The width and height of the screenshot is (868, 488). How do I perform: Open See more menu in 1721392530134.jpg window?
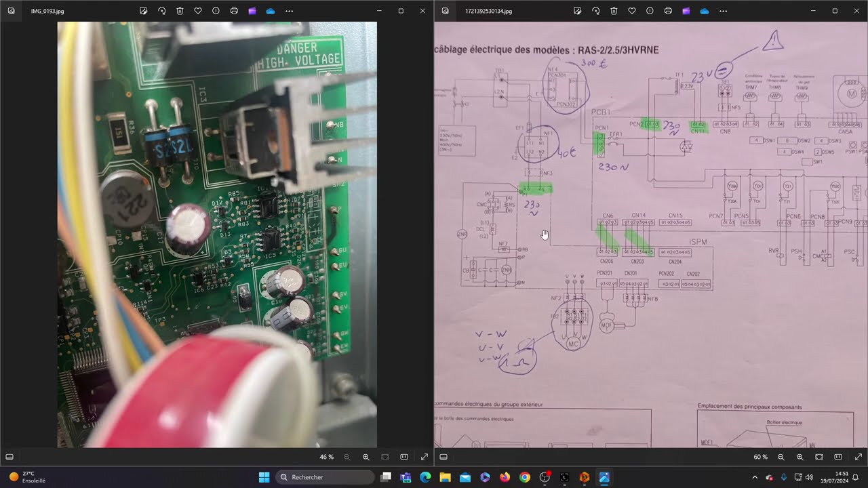tap(724, 11)
